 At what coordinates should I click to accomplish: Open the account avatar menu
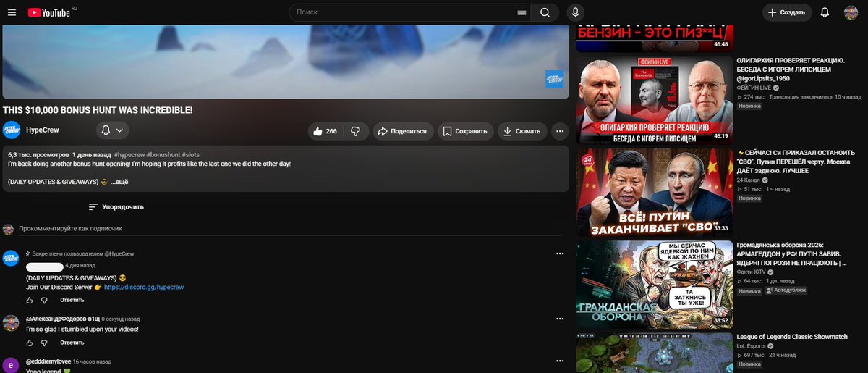click(851, 12)
